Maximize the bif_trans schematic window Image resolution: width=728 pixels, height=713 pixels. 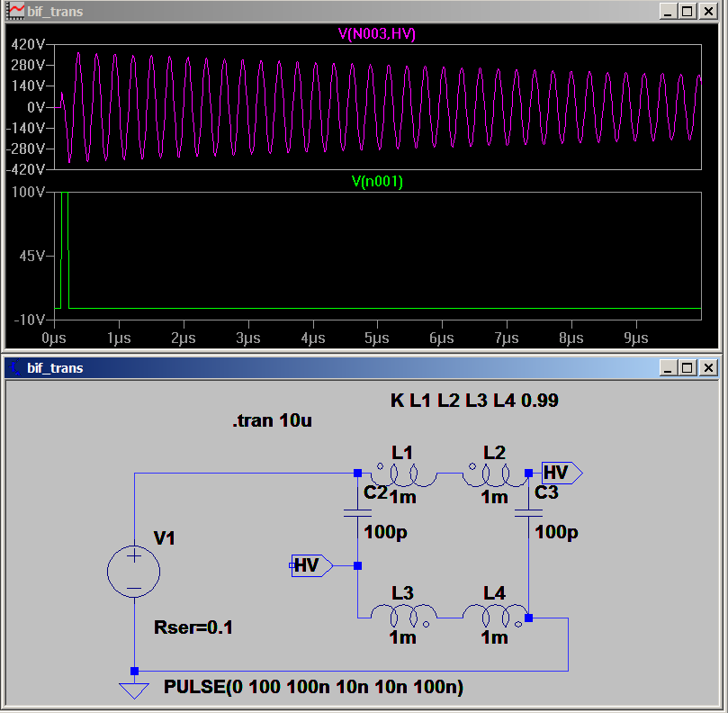pos(688,368)
